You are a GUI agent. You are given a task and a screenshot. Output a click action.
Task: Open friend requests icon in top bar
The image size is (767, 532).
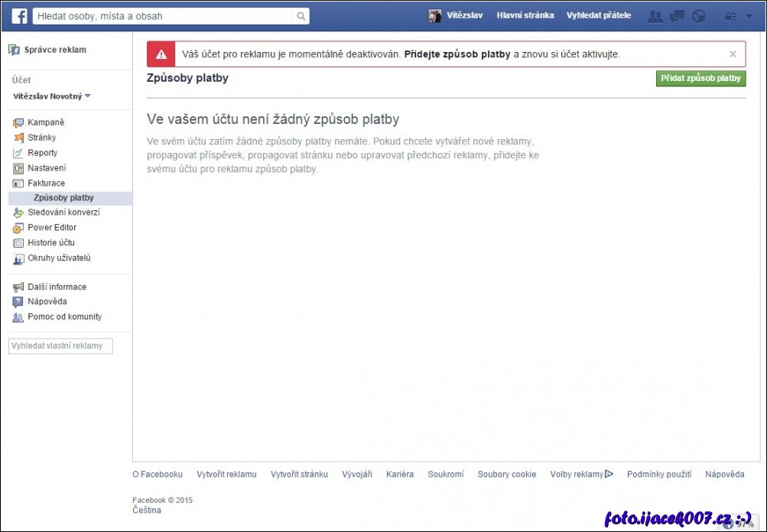[x=655, y=16]
